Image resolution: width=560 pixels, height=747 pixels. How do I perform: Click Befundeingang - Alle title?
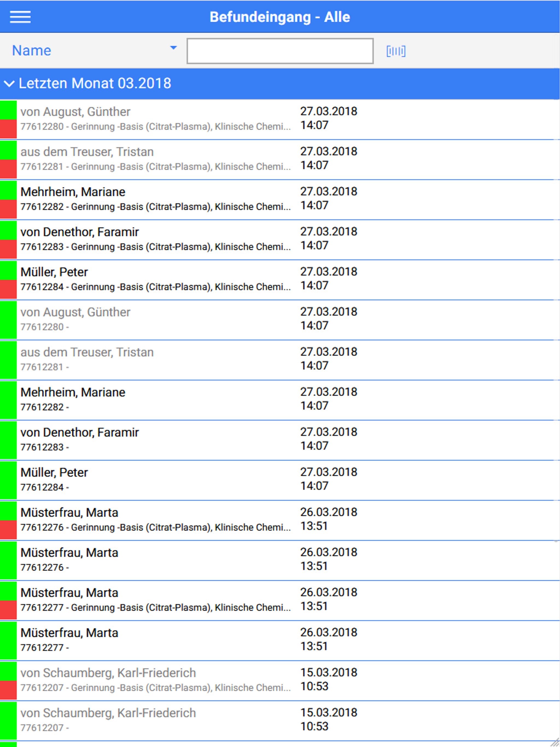[x=280, y=17]
